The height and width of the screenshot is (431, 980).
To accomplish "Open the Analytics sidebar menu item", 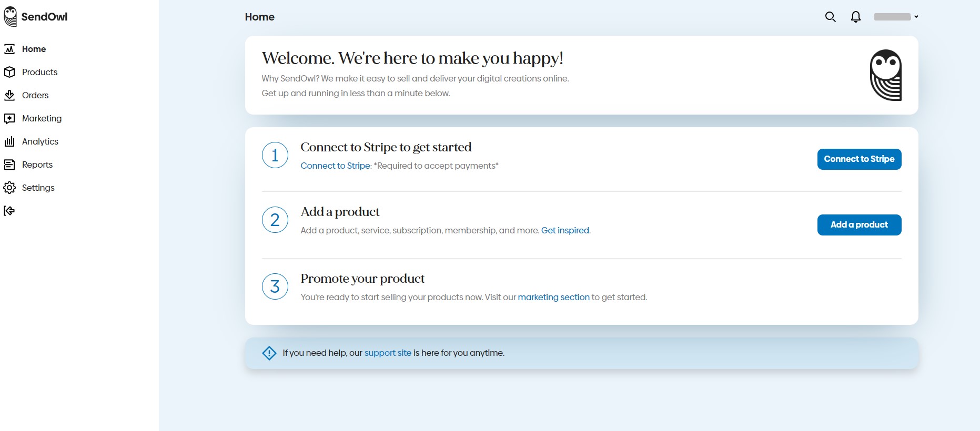I will pos(40,141).
